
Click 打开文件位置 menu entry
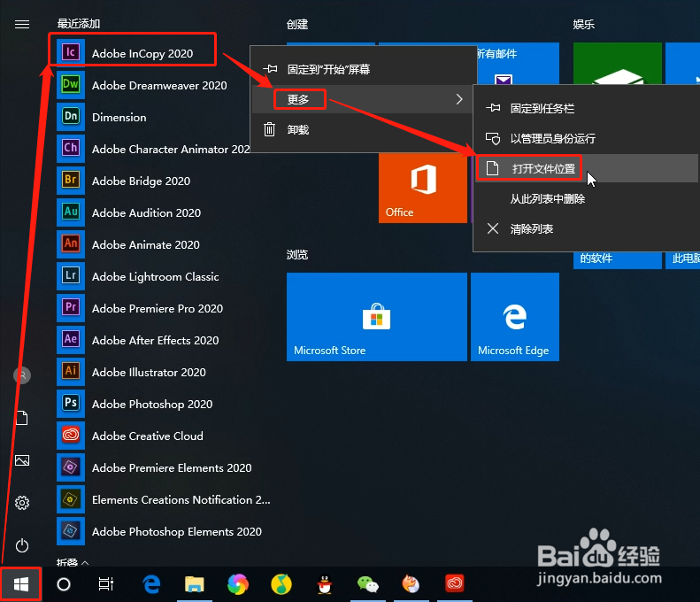point(586,168)
